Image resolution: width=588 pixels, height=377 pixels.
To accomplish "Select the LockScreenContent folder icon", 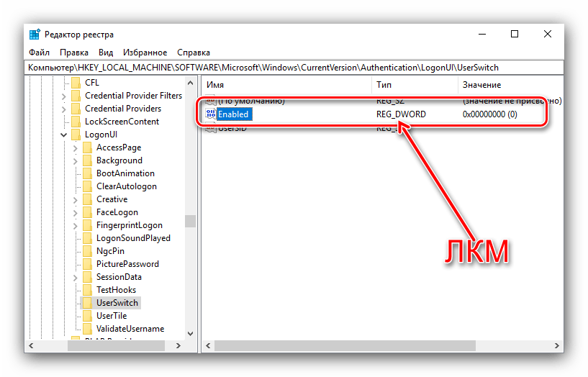I will coord(76,122).
